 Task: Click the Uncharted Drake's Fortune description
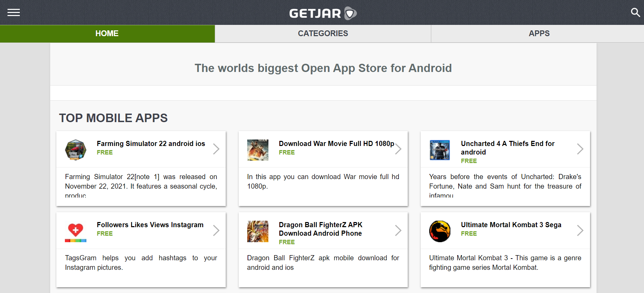(505, 186)
